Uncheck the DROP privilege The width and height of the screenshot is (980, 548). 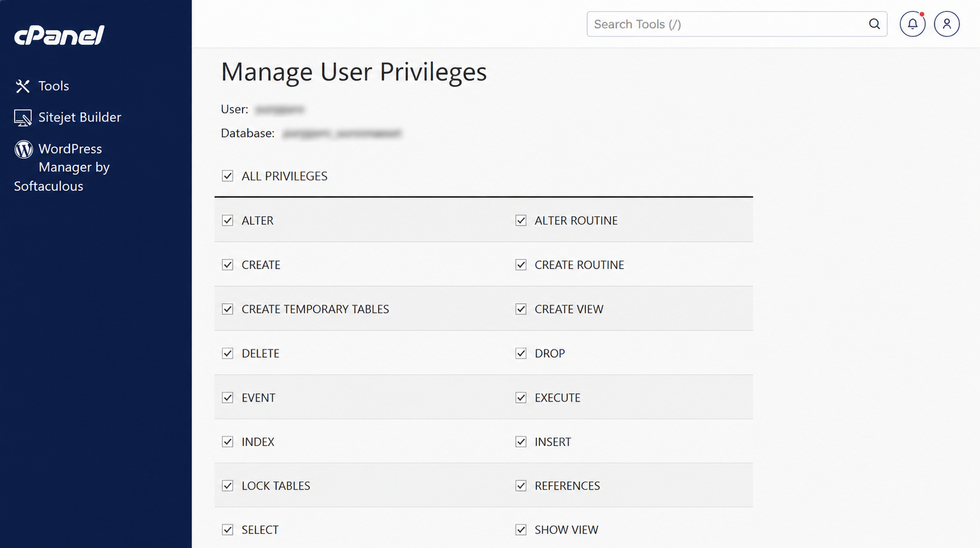point(521,353)
